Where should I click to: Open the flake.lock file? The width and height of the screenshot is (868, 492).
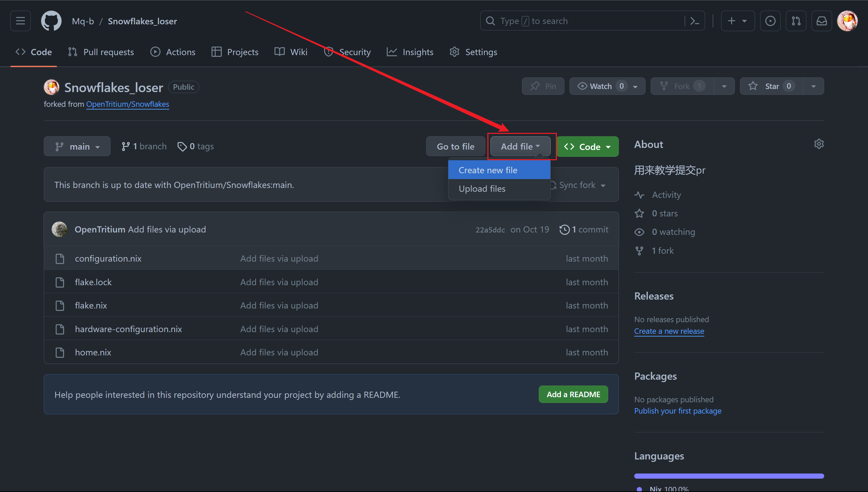point(93,282)
